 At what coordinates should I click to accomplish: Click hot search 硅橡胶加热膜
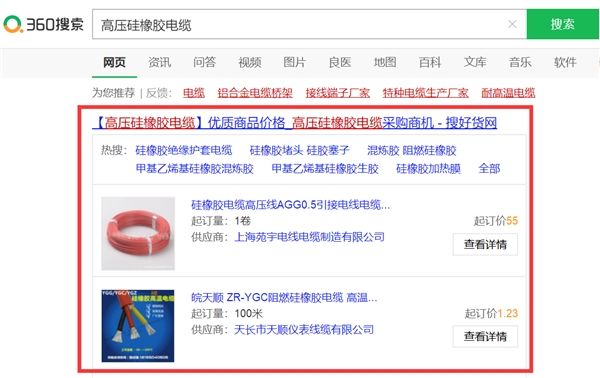tap(428, 169)
